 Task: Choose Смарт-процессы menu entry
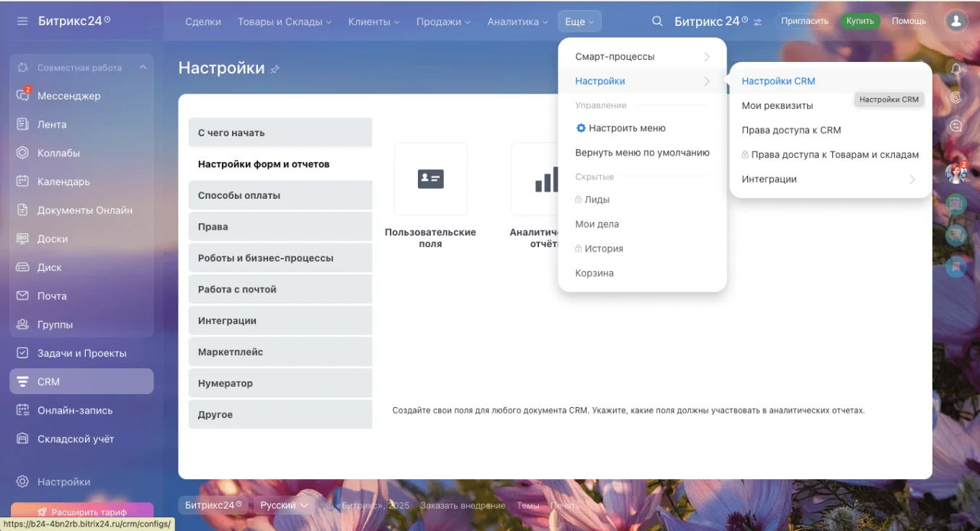click(615, 57)
